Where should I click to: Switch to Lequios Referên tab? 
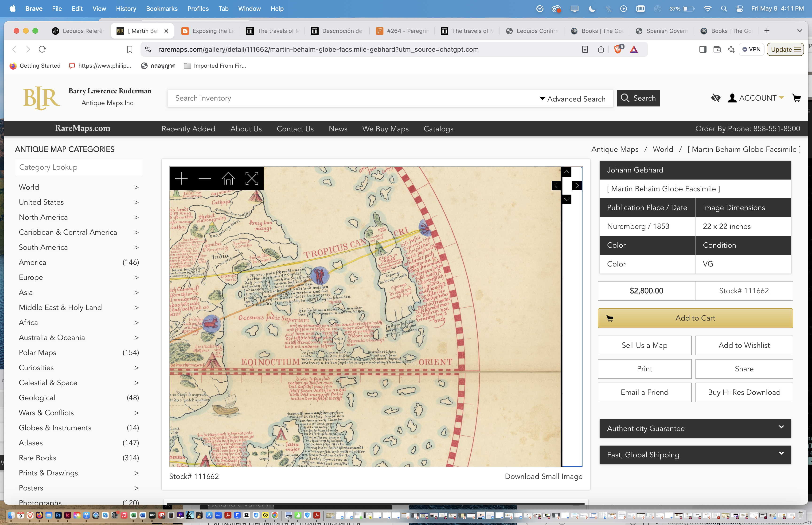78,31
